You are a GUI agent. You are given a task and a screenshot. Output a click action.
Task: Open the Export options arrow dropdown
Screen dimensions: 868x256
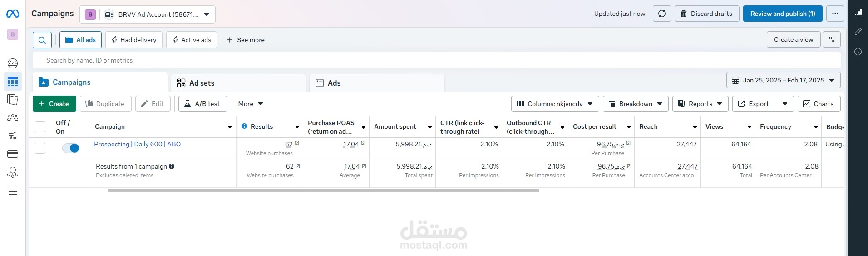pos(785,104)
